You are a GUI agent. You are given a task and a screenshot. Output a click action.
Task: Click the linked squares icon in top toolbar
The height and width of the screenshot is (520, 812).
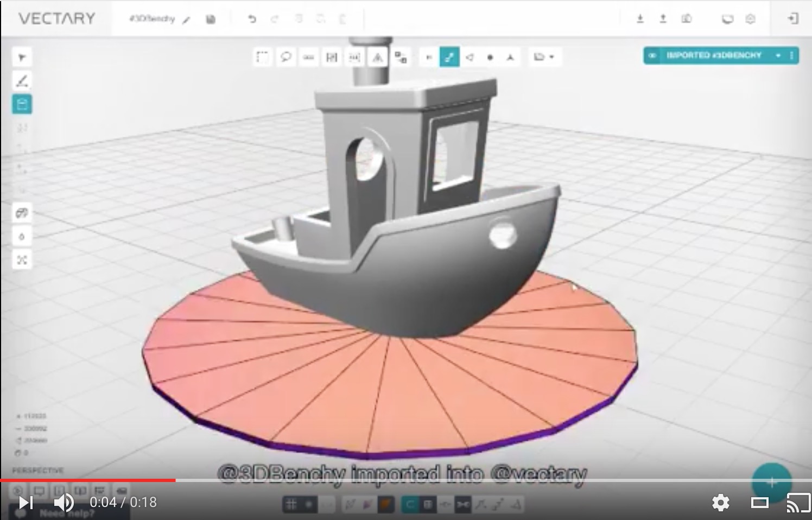click(401, 57)
